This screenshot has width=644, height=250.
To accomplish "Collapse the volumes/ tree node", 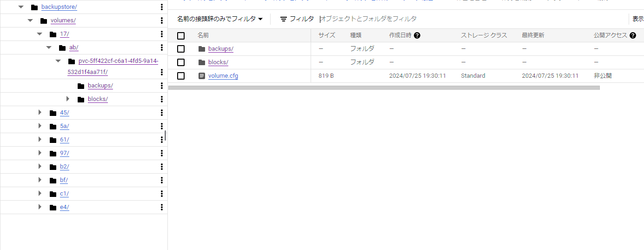I will coord(30,20).
